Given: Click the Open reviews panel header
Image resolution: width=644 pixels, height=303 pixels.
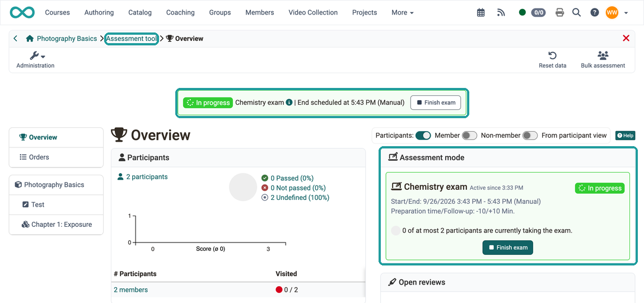Looking at the screenshot, I should coord(508,282).
